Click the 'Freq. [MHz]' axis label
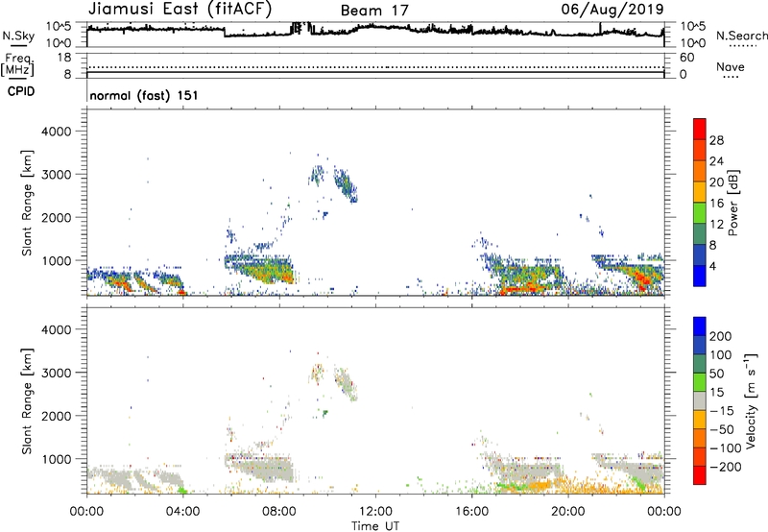768x532 pixels. (17, 64)
